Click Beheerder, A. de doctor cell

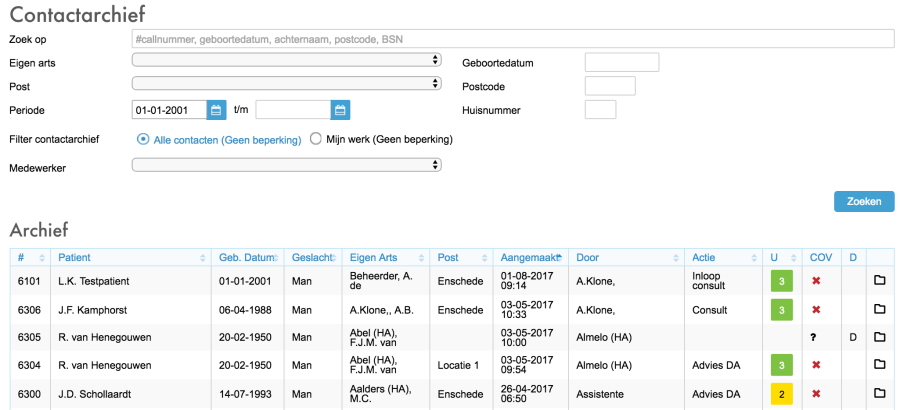point(381,281)
